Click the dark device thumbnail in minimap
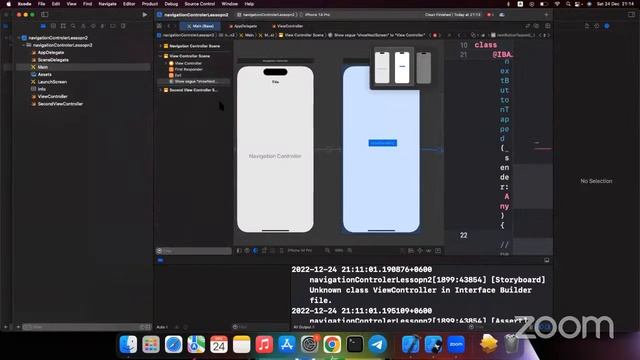Viewport: 640px width, 360px height. (x=423, y=68)
